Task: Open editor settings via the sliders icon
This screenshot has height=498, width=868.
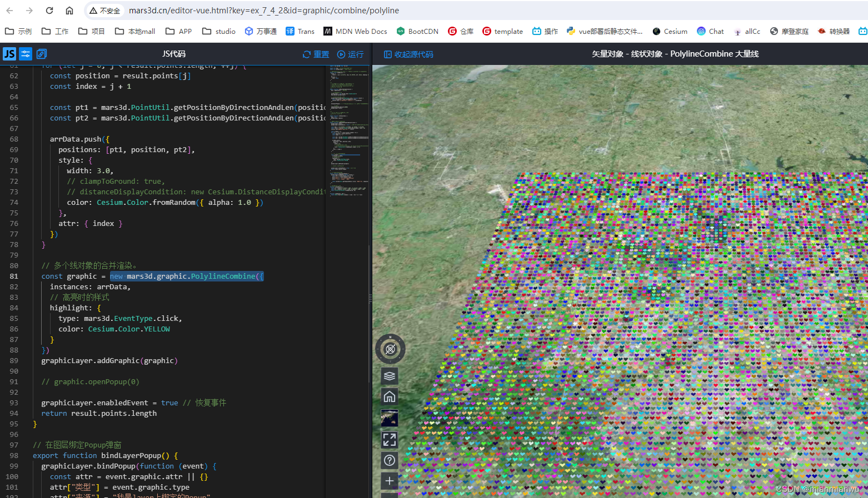Action: [x=25, y=54]
